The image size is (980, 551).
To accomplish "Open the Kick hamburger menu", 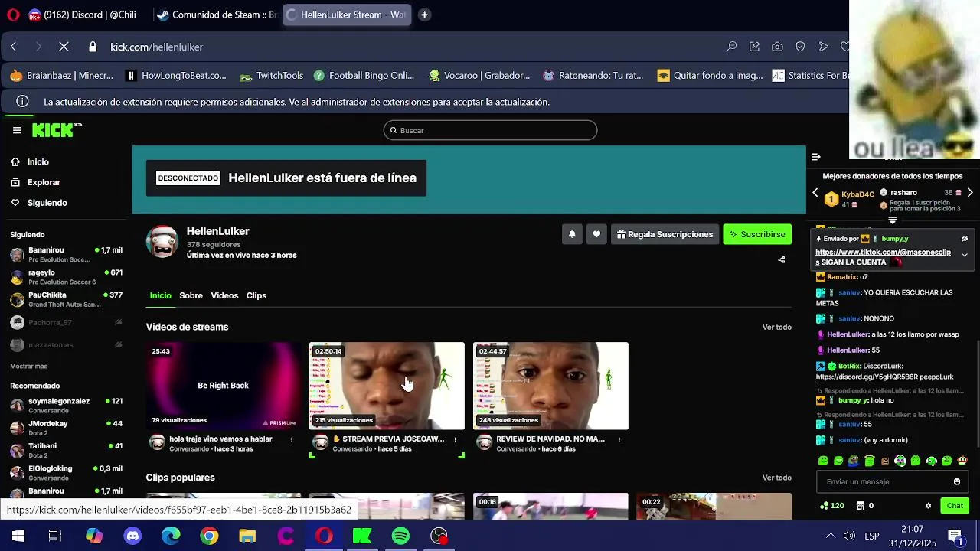I will click(x=17, y=130).
